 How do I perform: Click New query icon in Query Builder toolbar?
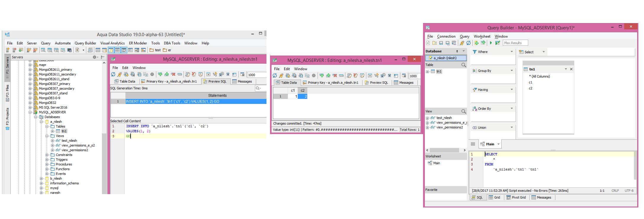[428, 43]
